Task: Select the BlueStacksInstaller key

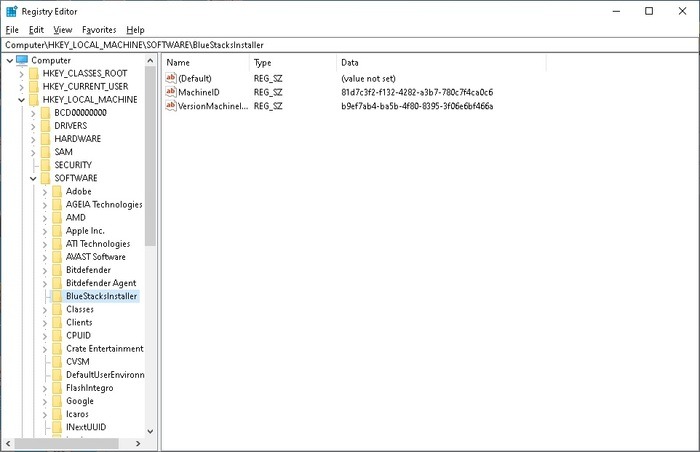Action: (101, 296)
